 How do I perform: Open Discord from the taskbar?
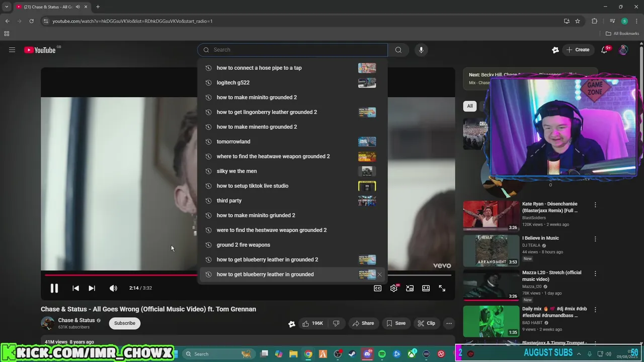(x=367, y=354)
